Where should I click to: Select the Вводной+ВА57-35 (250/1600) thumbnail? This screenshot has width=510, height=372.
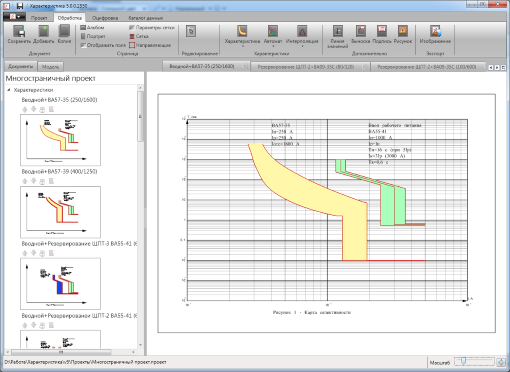pos(60,140)
